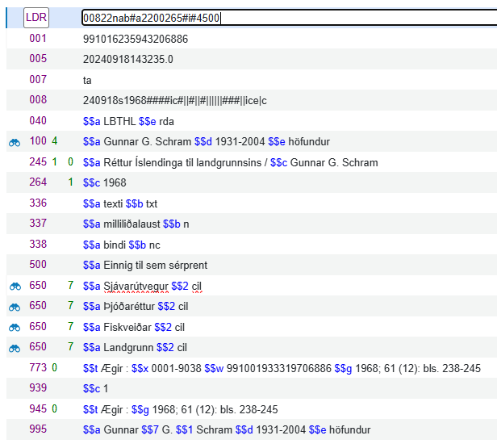The height and width of the screenshot is (448, 497).
Task: Select the 500 field tag
Action: point(38,265)
